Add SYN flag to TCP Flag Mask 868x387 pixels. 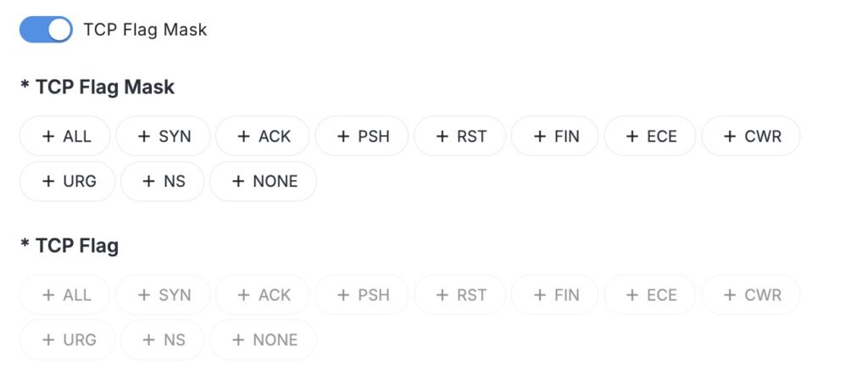point(164,136)
